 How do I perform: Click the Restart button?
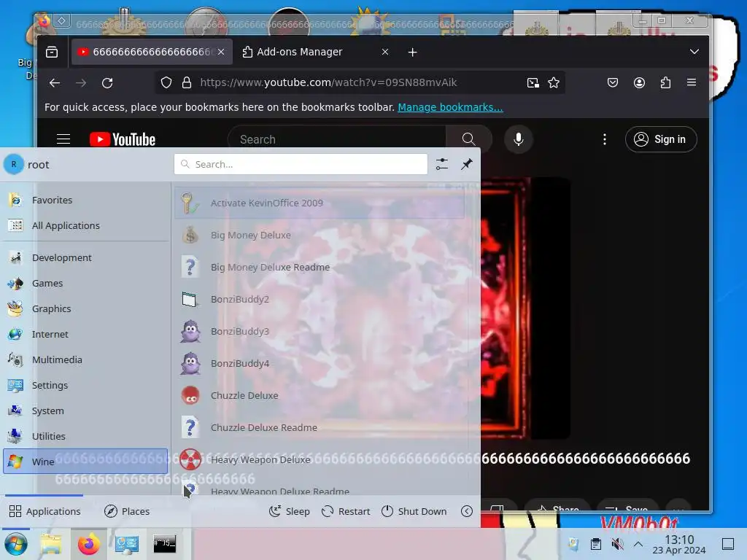point(346,511)
